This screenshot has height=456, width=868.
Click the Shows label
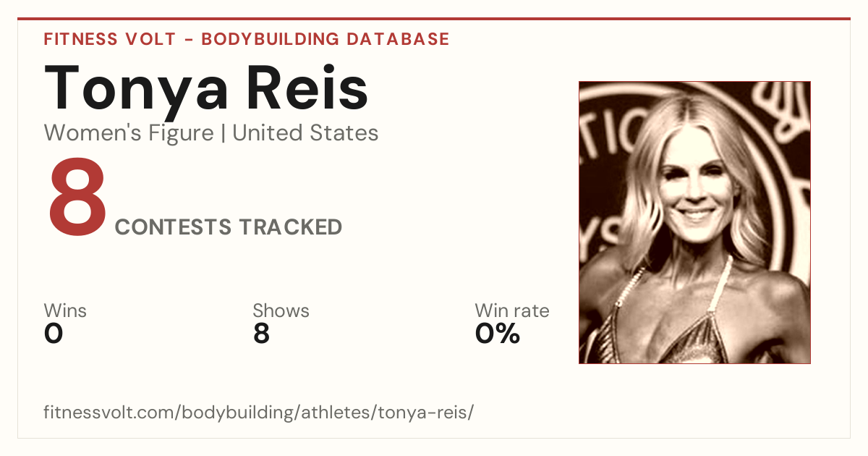(x=281, y=311)
